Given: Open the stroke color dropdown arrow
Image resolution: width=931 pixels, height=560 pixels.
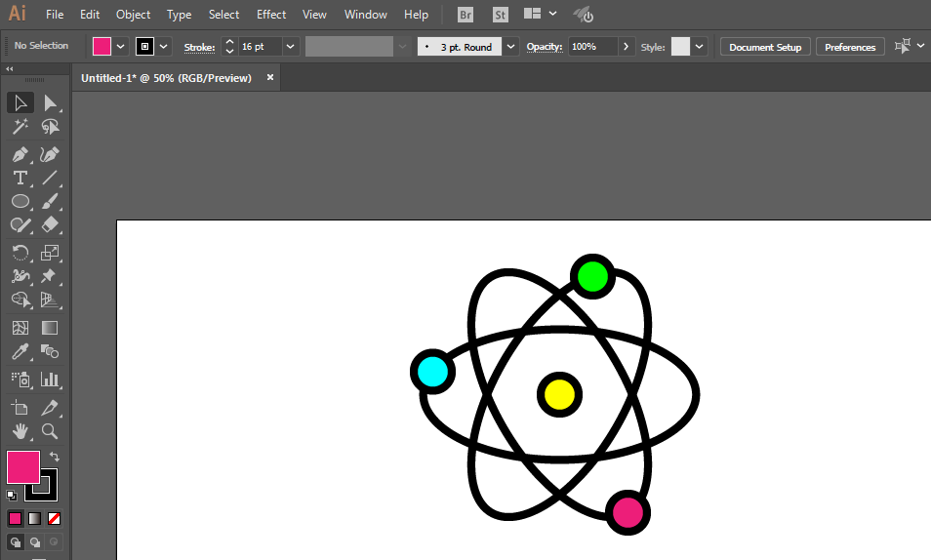Looking at the screenshot, I should click(x=164, y=46).
